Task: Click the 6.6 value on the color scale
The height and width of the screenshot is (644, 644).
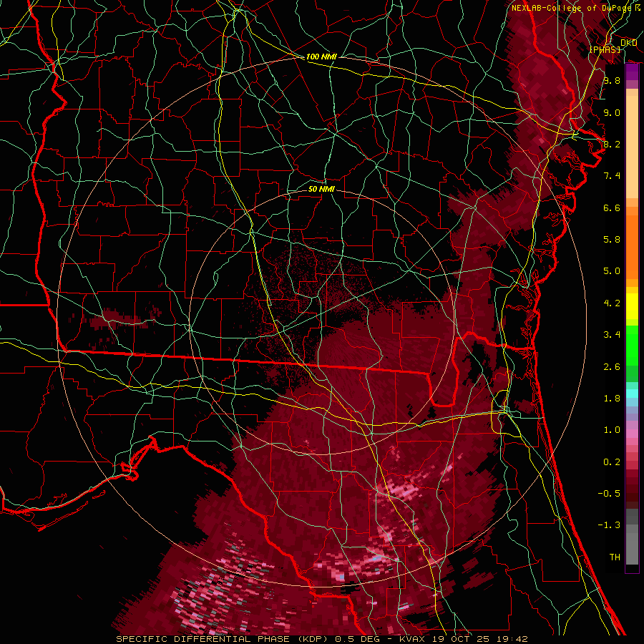Action: tap(612, 208)
